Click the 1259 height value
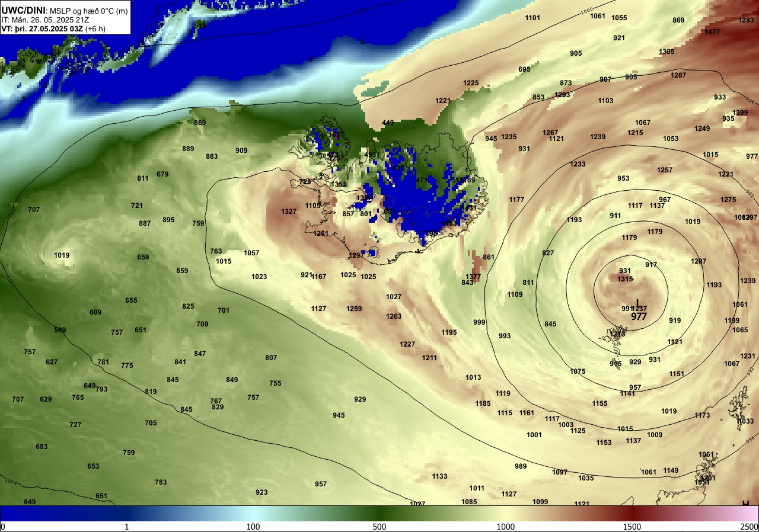759x532 pixels. 354,309
